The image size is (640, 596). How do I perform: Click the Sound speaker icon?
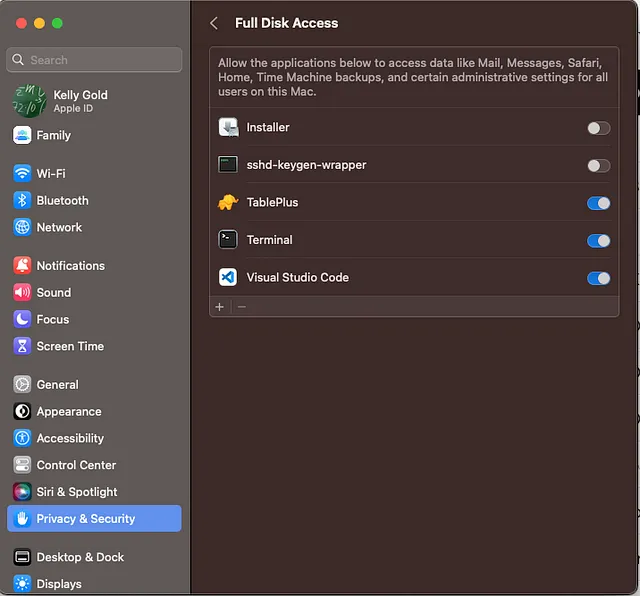22,293
